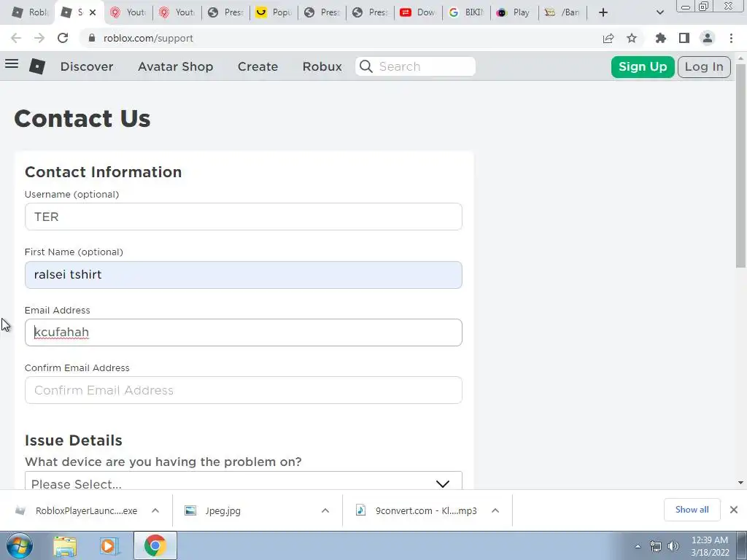Viewport: 747px width, 560px height.
Task: Click the green Sign Up button
Action: click(643, 66)
